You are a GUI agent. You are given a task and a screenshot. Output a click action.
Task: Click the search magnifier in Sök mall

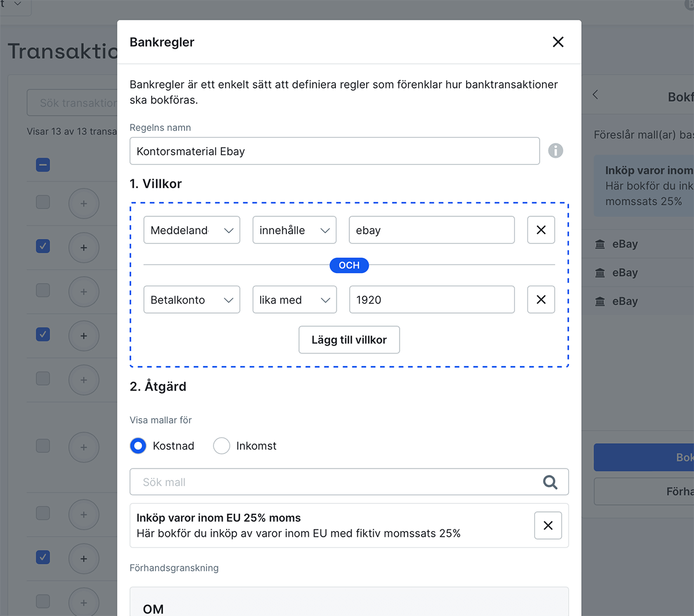[550, 482]
